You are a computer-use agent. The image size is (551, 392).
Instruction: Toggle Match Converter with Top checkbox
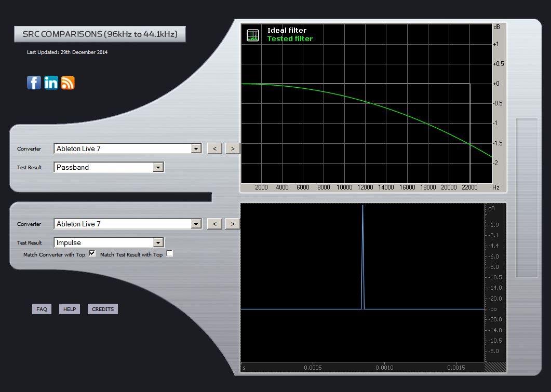[92, 253]
